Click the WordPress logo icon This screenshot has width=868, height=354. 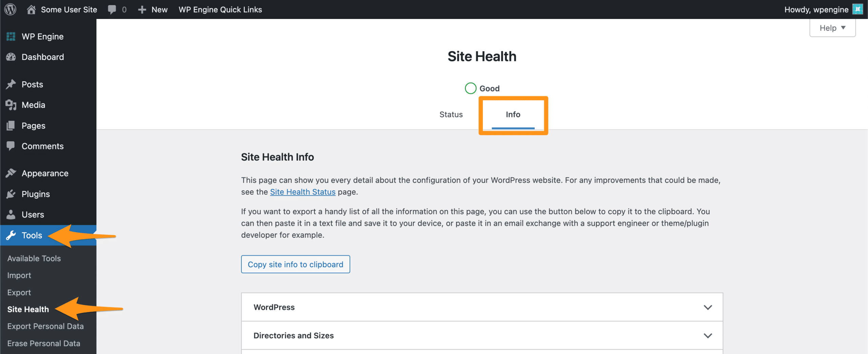[10, 9]
